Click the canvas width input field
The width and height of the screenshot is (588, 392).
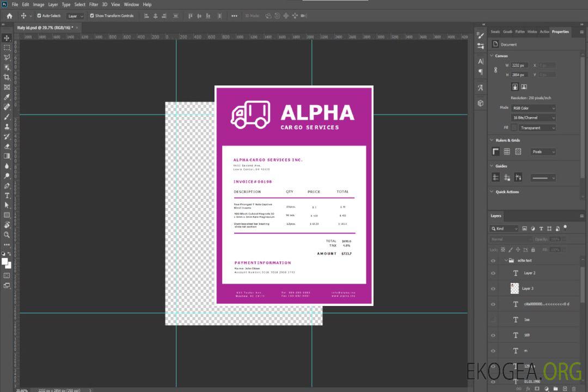point(520,65)
